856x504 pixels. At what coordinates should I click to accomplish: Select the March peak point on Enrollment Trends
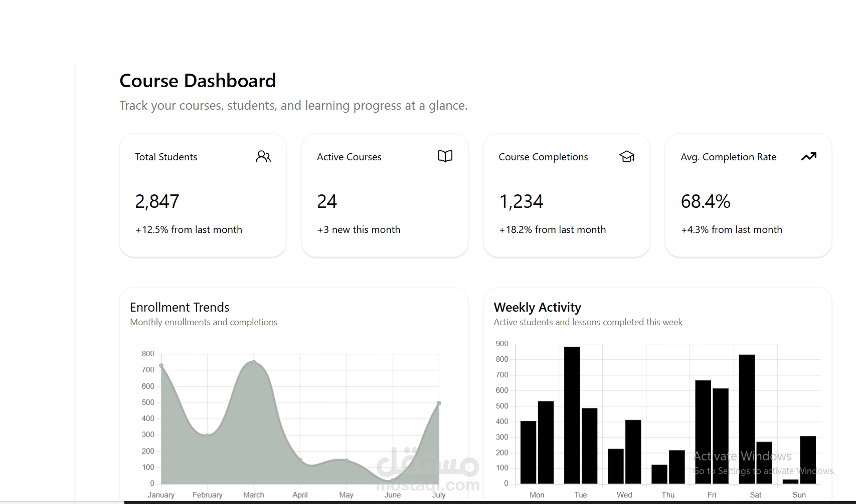(x=253, y=362)
